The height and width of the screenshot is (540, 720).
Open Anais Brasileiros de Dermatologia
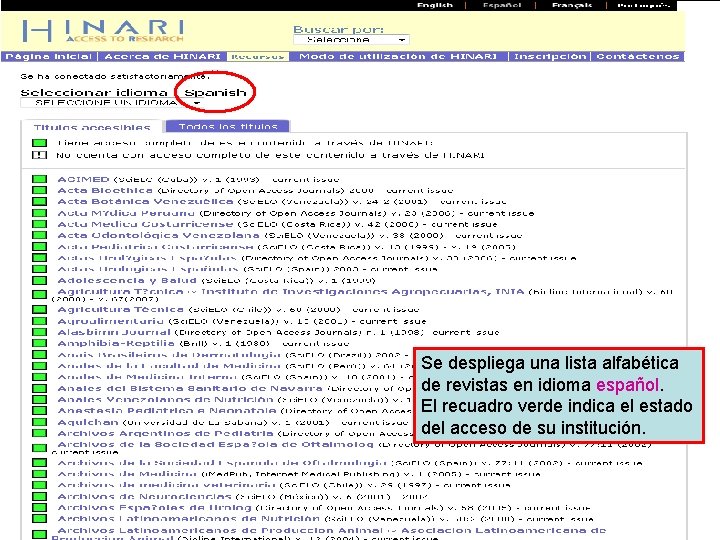pos(169,354)
